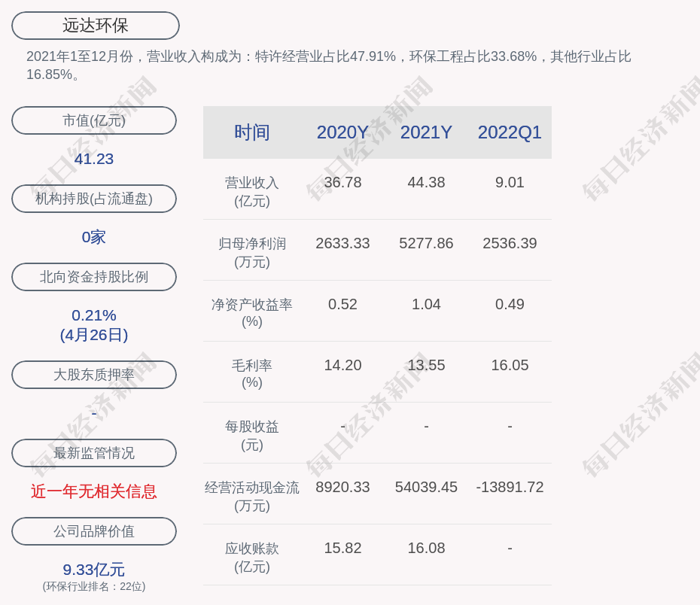Viewport: 700px width, 605px height.
Task: Click the 每股收益(元) row label
Action: [x=252, y=436]
